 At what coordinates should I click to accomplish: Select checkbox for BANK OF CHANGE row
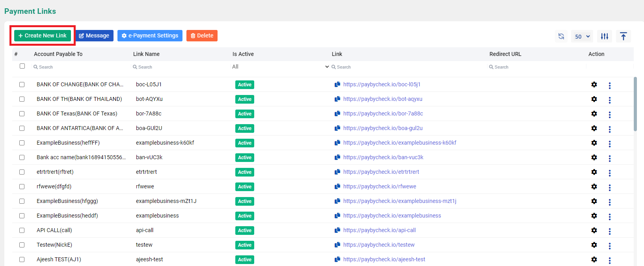(x=22, y=84)
